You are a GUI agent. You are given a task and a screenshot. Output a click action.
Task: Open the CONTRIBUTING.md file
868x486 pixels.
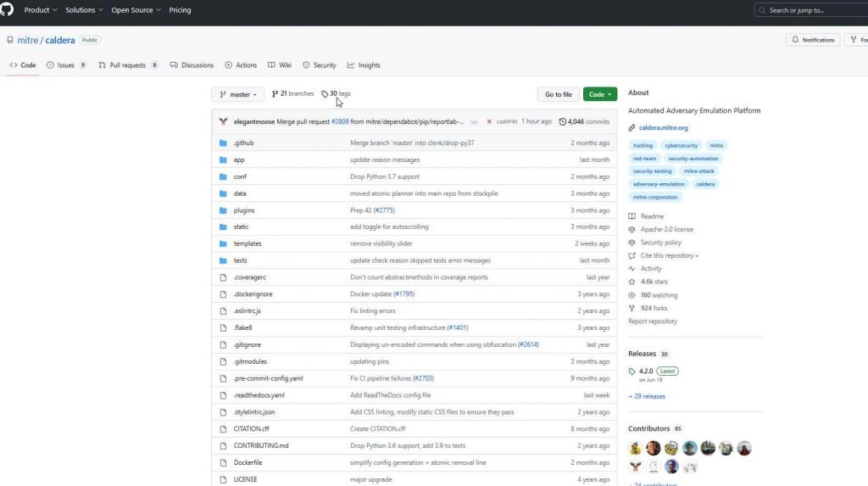point(261,446)
